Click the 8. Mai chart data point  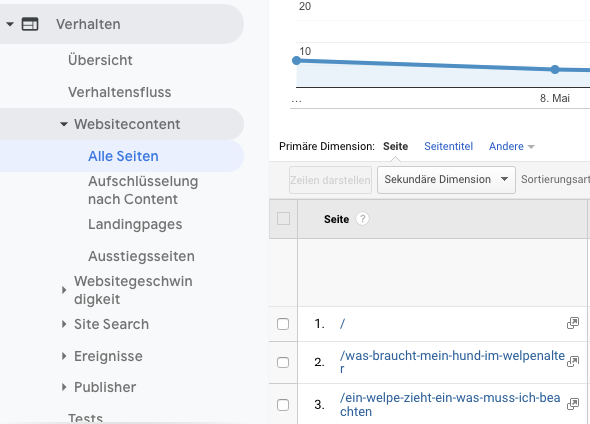pos(555,69)
